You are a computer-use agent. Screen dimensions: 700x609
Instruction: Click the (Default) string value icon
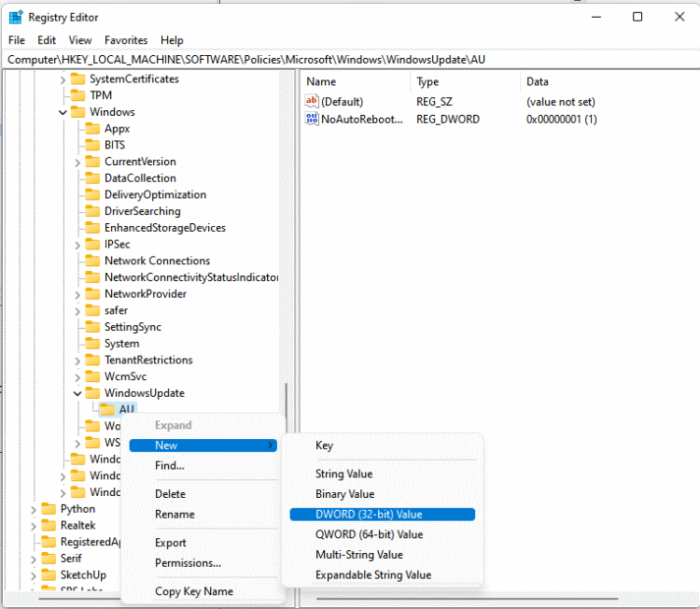pyautogui.click(x=312, y=102)
